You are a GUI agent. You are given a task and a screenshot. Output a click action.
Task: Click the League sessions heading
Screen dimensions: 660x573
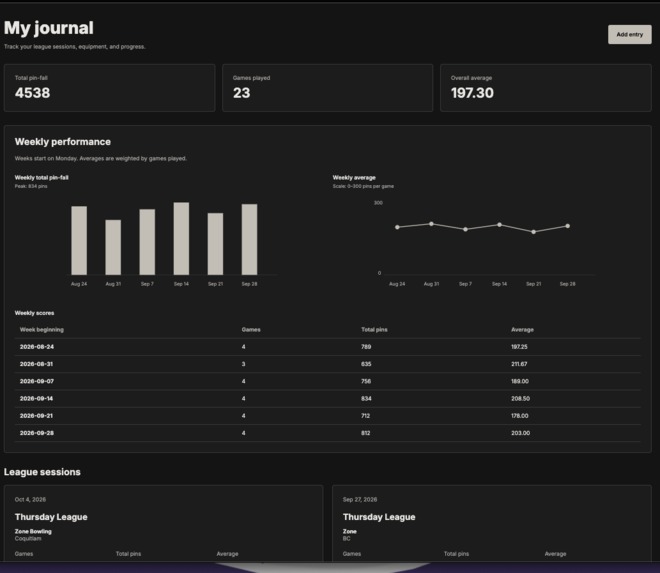pyautogui.click(x=42, y=472)
